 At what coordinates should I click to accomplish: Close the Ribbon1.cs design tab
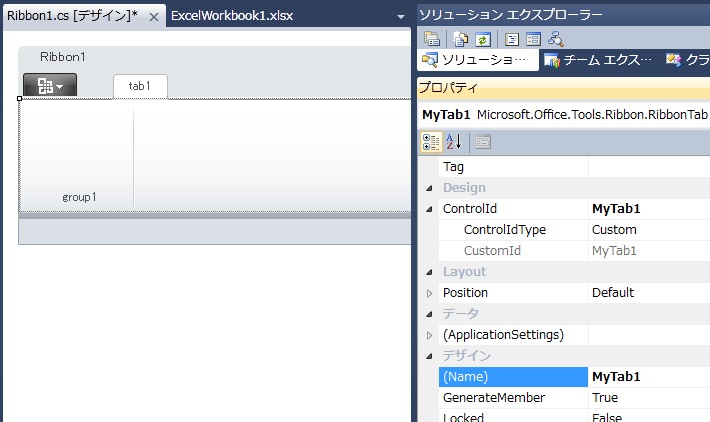click(x=154, y=17)
